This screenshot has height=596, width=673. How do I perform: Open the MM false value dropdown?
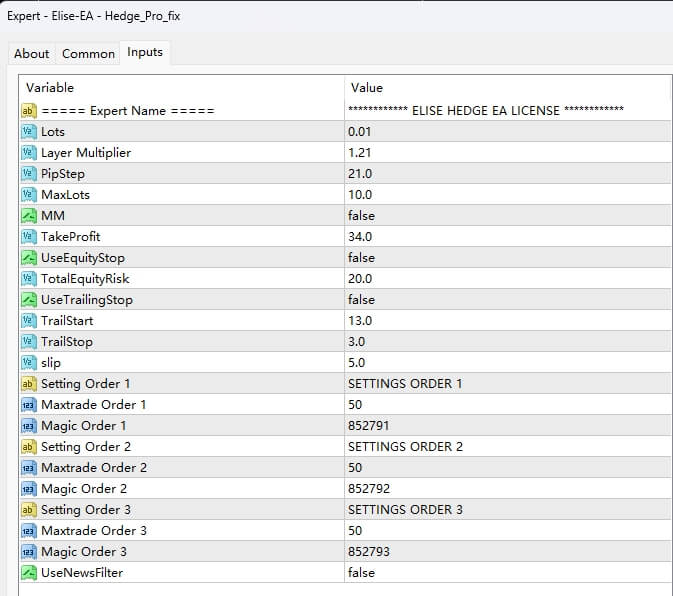[508, 216]
